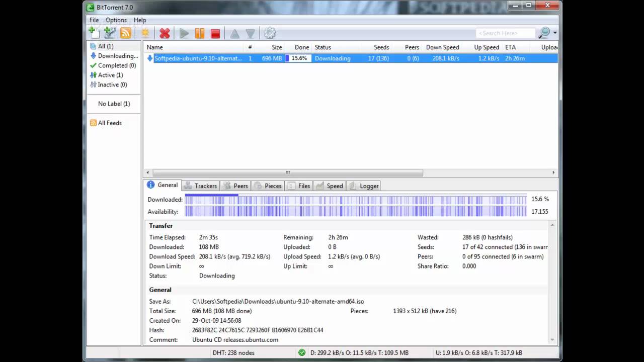This screenshot has width=644, height=362.
Task: Click the Downloaded pieces bar
Action: (356, 199)
